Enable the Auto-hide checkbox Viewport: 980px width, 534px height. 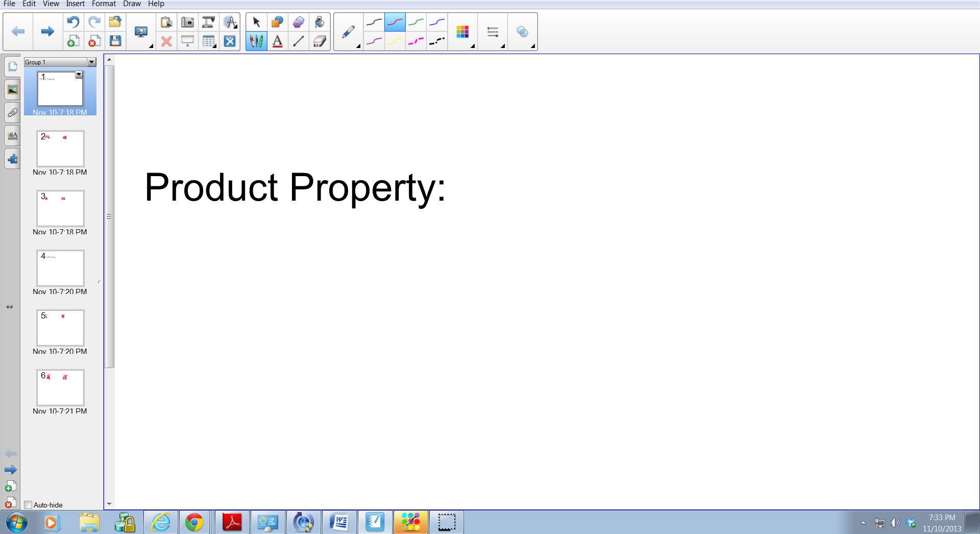(28, 504)
